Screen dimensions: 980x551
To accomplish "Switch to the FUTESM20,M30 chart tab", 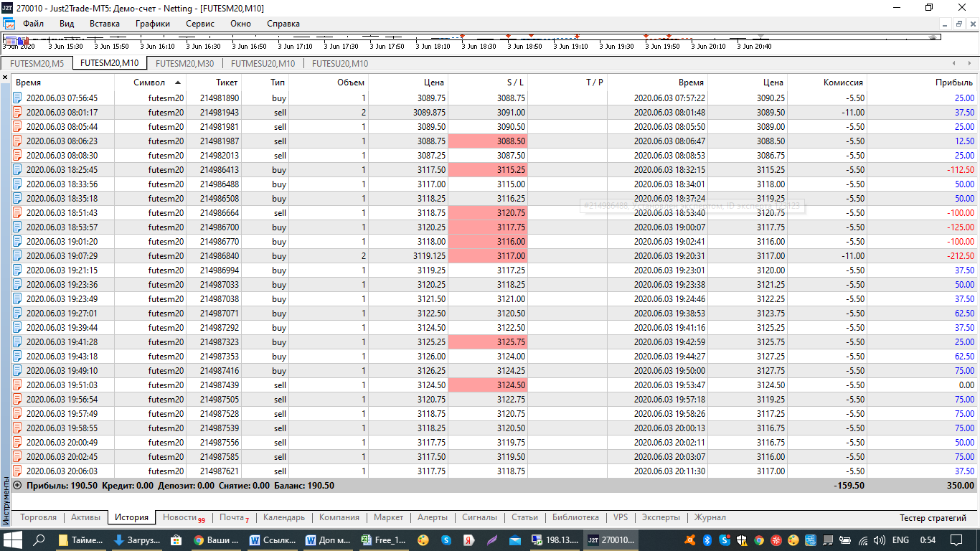I will pyautogui.click(x=184, y=63).
